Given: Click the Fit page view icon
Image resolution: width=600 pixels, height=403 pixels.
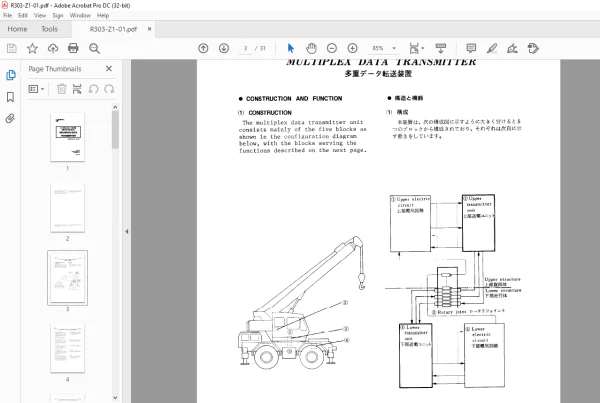Looking at the screenshot, I should pos(414,48).
